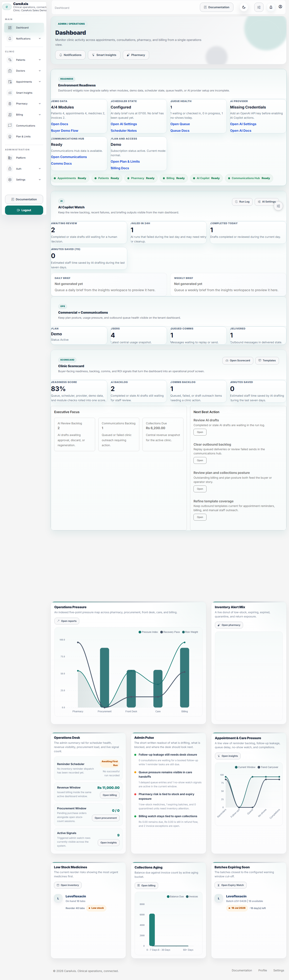
Task: Expand the Auth sidebar chevron
Action: pos(40,168)
